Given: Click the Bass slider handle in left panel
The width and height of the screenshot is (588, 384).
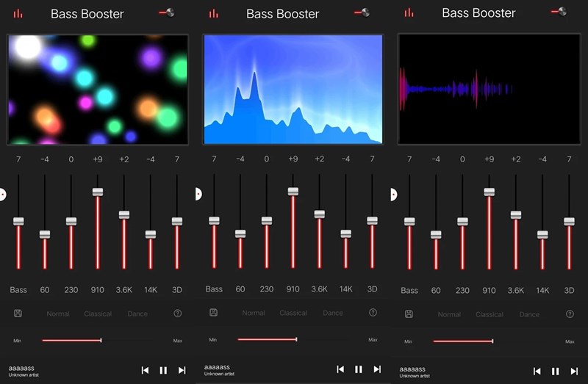Looking at the screenshot, I should tap(18, 222).
